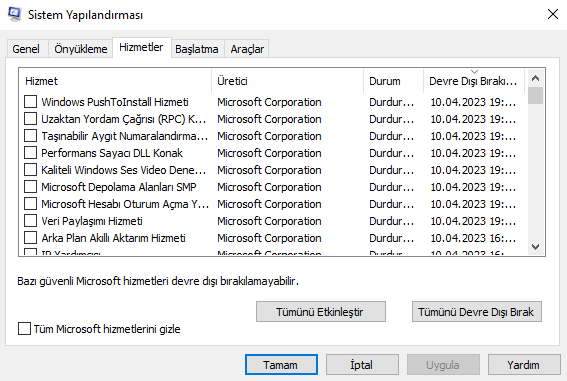Image resolution: width=567 pixels, height=381 pixels.
Task: Close the Sistem Yapılandırması window
Action: [553, 14]
